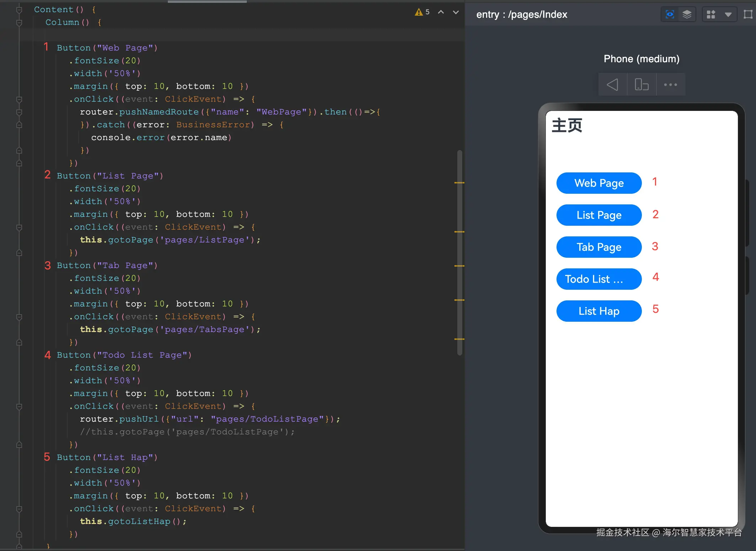Screen dimensions: 756x551
Task: Click the frame bounds icon in previewer
Action: [748, 14]
